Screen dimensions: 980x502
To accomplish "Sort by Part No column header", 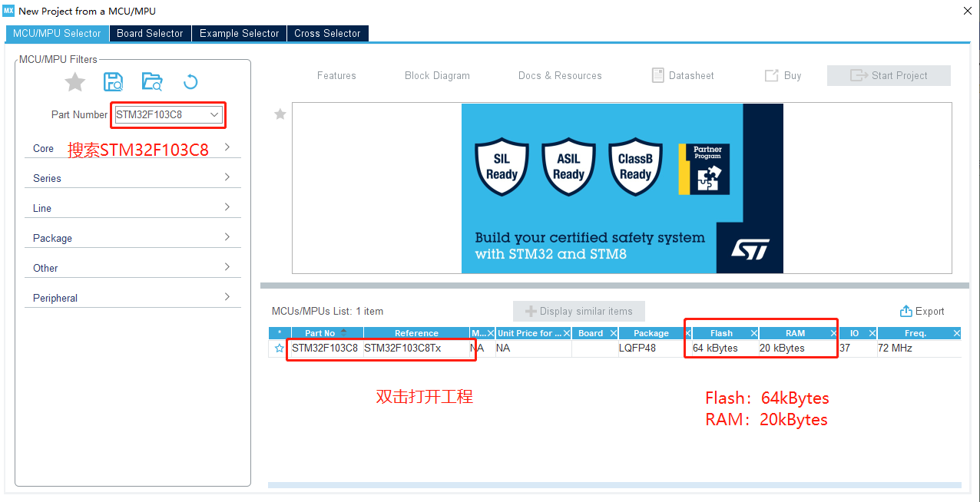I will tap(327, 333).
